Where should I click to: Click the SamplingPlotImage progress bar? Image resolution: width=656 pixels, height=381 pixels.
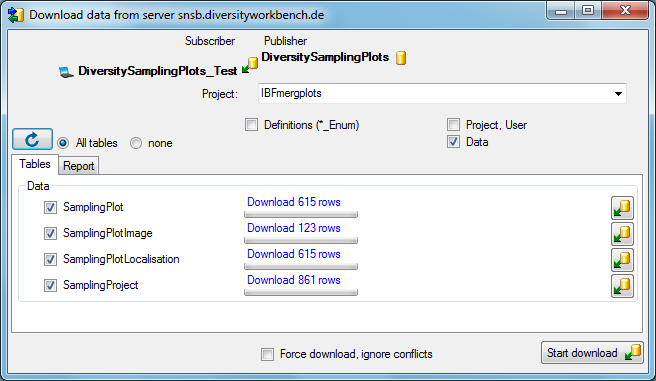pos(301,240)
